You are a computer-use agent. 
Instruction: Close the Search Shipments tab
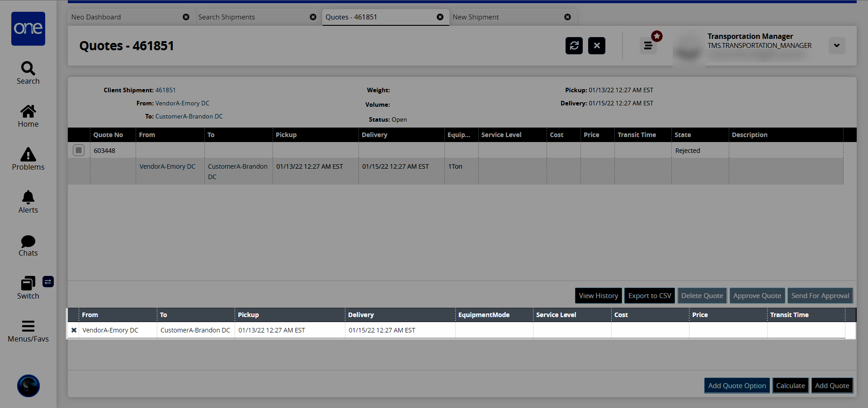point(313,17)
